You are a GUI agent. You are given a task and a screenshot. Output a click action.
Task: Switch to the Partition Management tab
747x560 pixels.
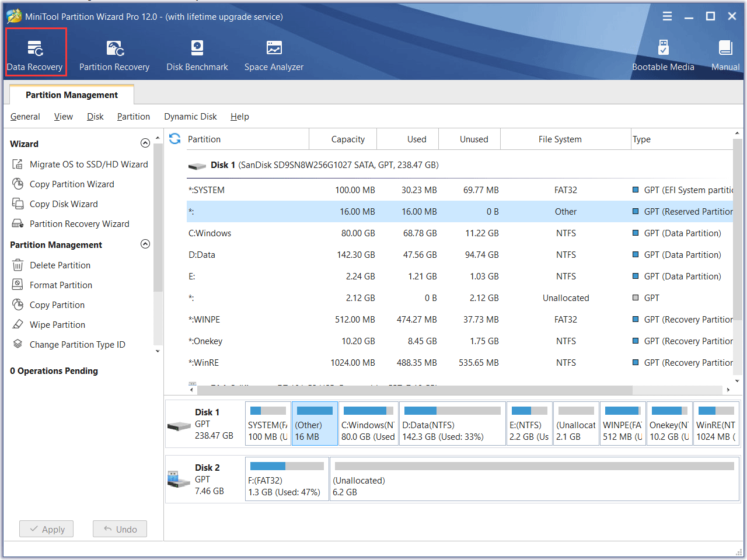coord(72,95)
